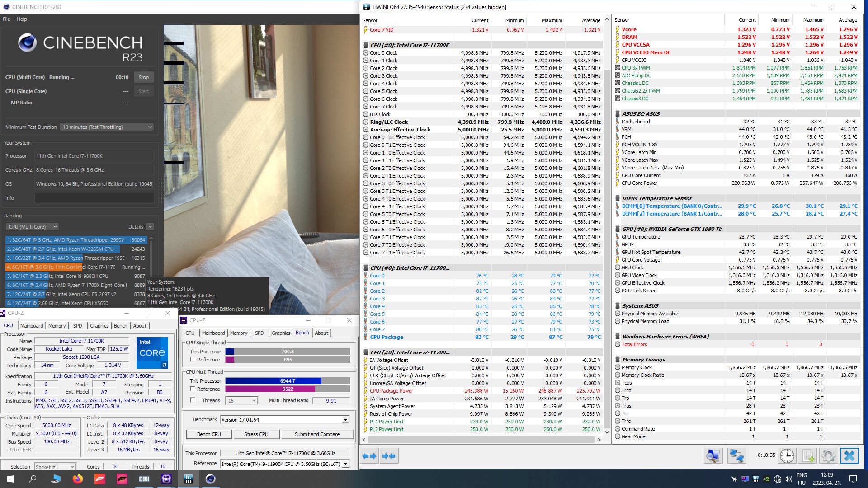
Task: Stop the running Cinebench Multi Core test
Action: click(x=144, y=77)
